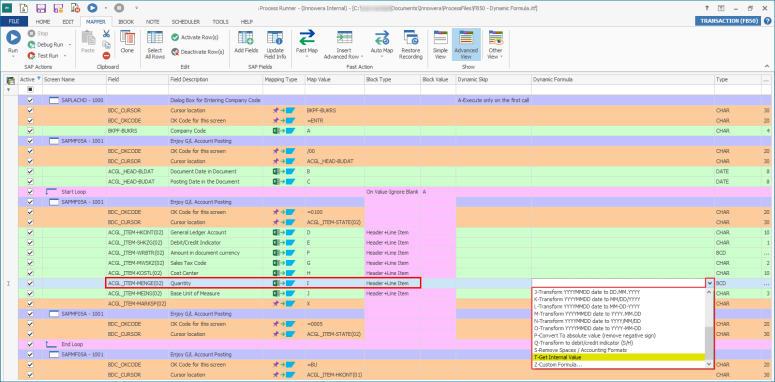Open the Dynamic Formula dropdown arrow in Quantity row

click(x=710, y=283)
